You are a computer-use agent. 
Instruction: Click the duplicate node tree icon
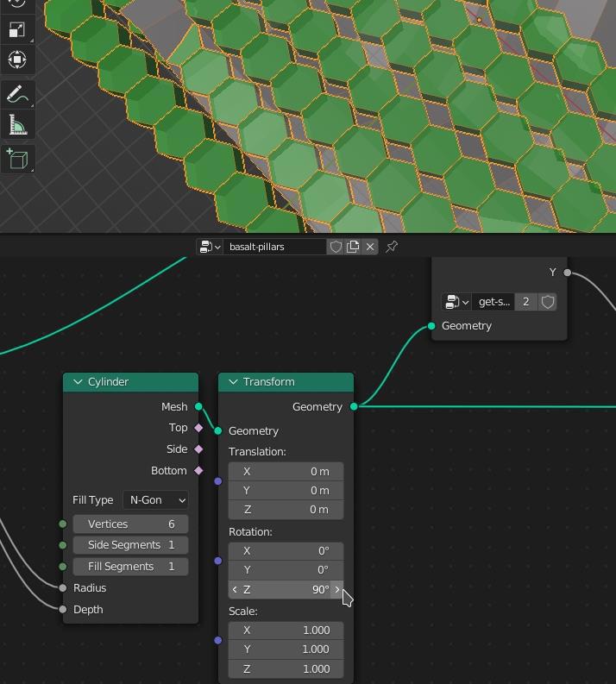[353, 247]
